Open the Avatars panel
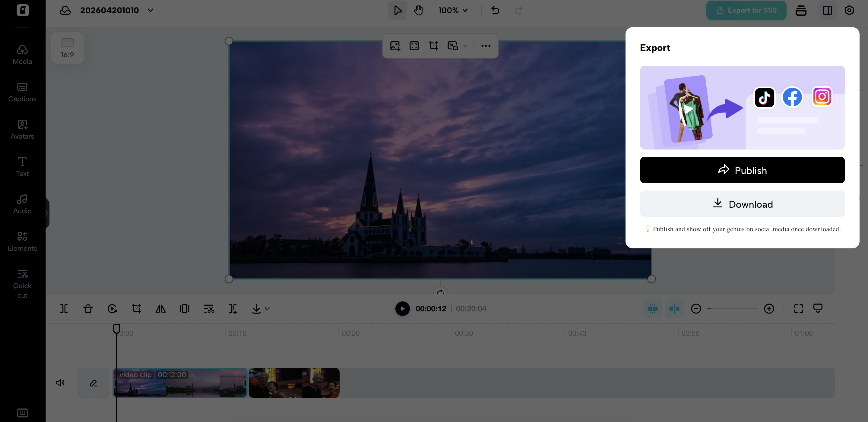The width and height of the screenshot is (868, 422). coord(22,129)
